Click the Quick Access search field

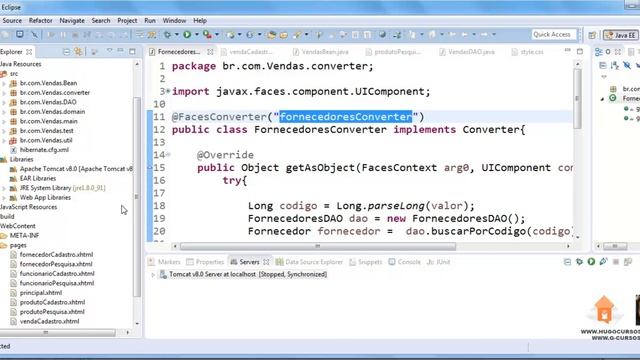click(553, 34)
